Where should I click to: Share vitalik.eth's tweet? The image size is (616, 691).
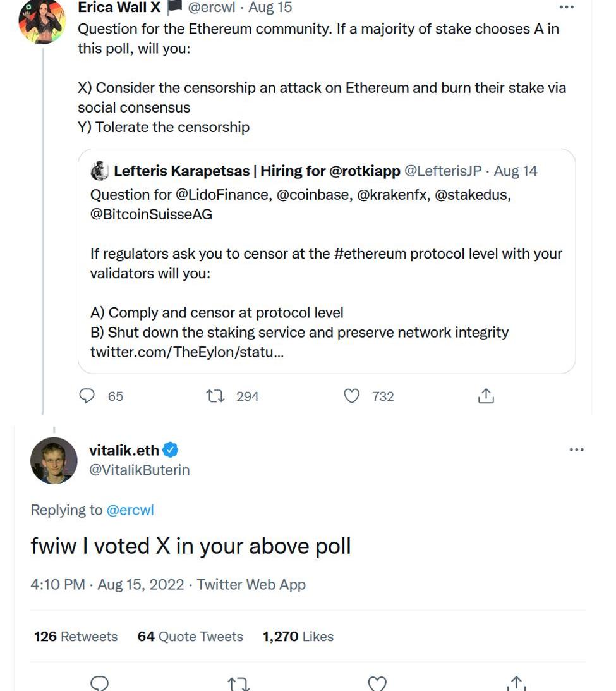point(516,683)
